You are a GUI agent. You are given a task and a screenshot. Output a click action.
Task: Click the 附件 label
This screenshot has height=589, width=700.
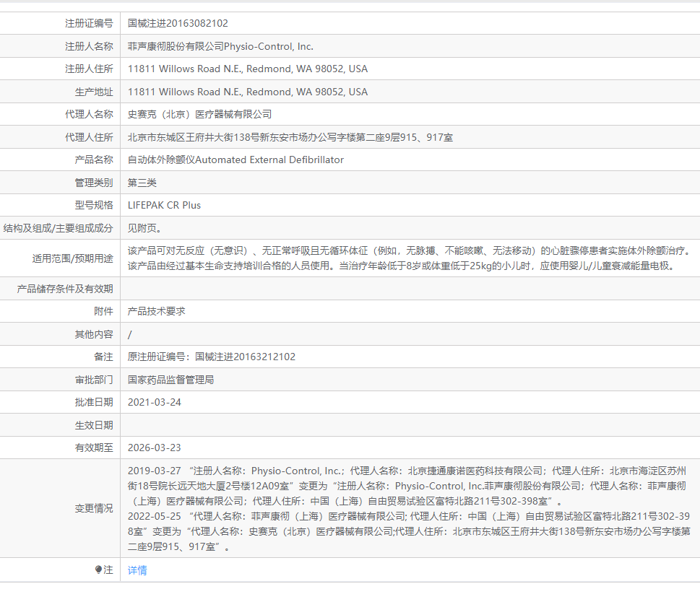pyautogui.click(x=103, y=311)
